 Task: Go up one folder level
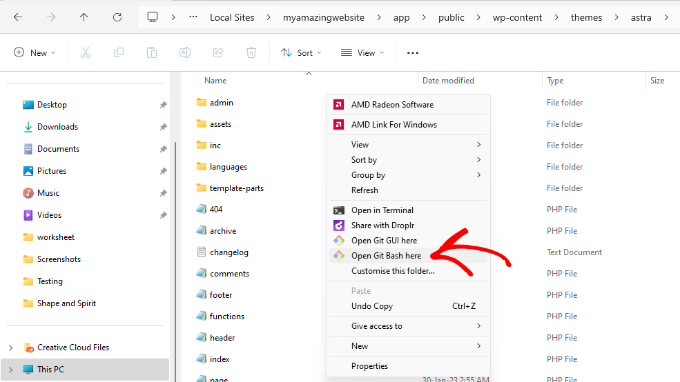click(x=84, y=17)
